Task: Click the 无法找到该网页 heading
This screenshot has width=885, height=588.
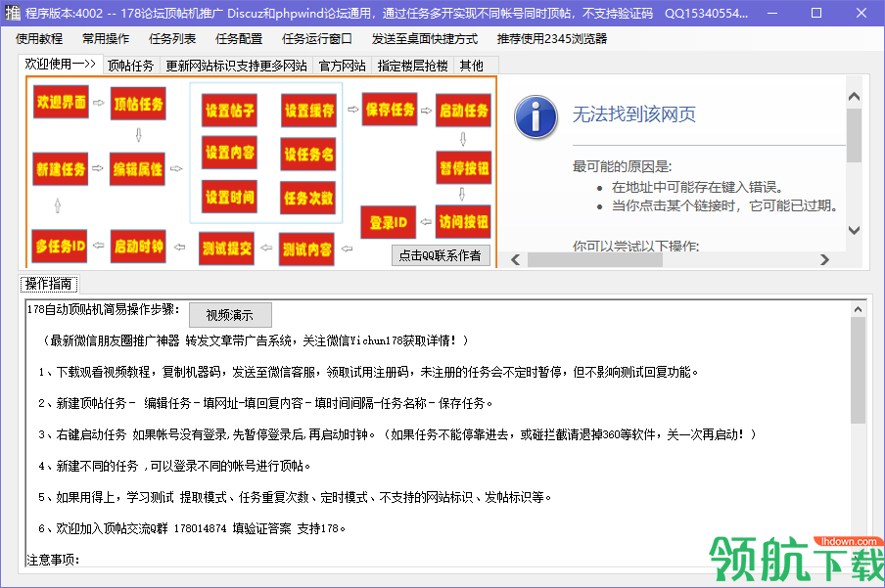Action: pos(633,114)
